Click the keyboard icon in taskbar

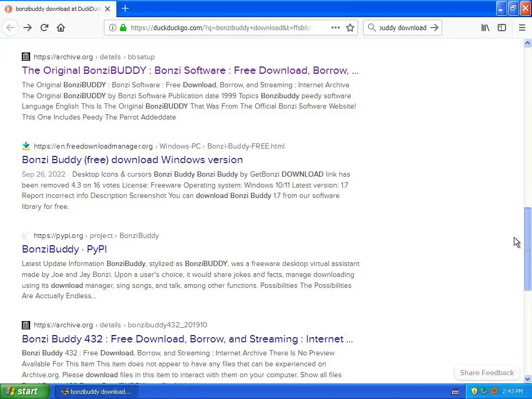point(455,392)
